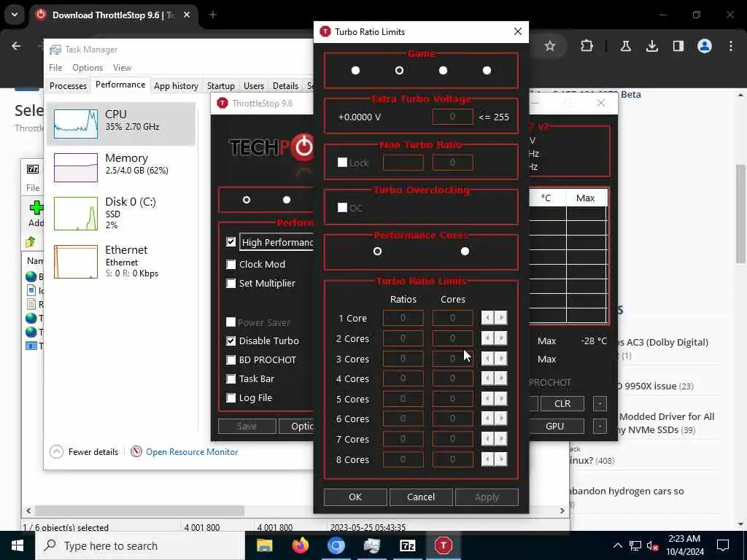Image resolution: width=747 pixels, height=560 pixels.
Task: Open the tab search dropdown arrow
Action: click(15, 15)
